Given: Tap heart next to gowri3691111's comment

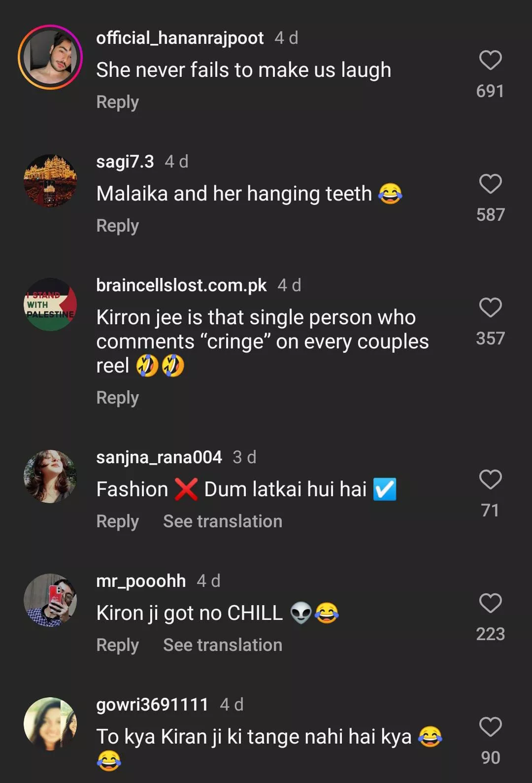Looking at the screenshot, I should point(490,727).
